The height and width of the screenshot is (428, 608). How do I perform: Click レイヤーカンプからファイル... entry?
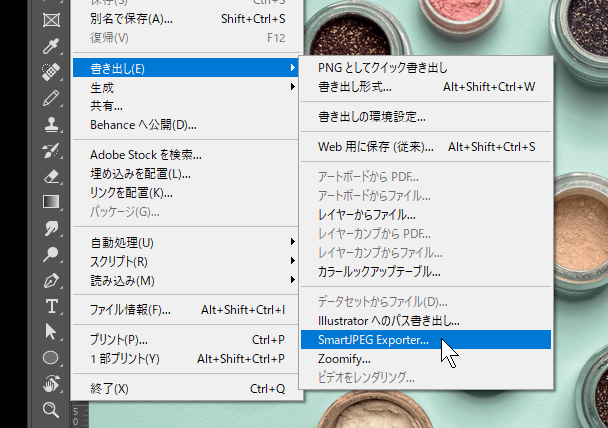click(x=426, y=253)
